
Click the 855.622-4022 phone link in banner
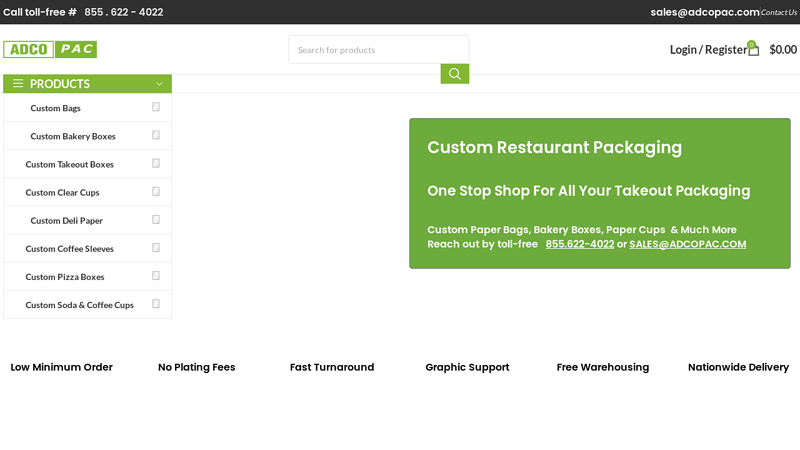580,244
